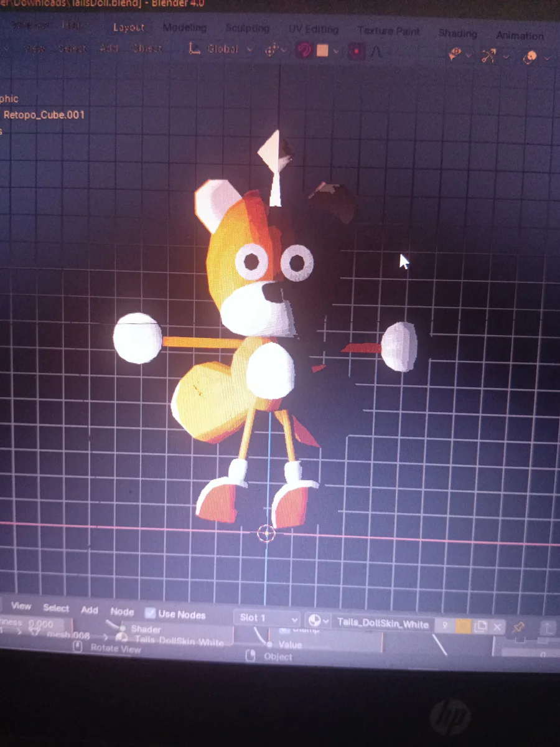The width and height of the screenshot is (560, 747).
Task: Unlink the material with the X icon
Action: coord(497,627)
